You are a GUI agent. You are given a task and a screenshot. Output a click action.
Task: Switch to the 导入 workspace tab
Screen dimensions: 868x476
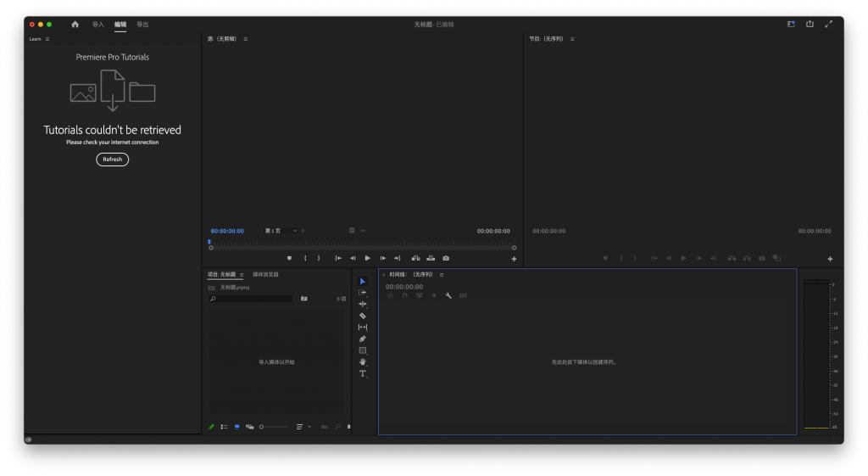point(98,25)
